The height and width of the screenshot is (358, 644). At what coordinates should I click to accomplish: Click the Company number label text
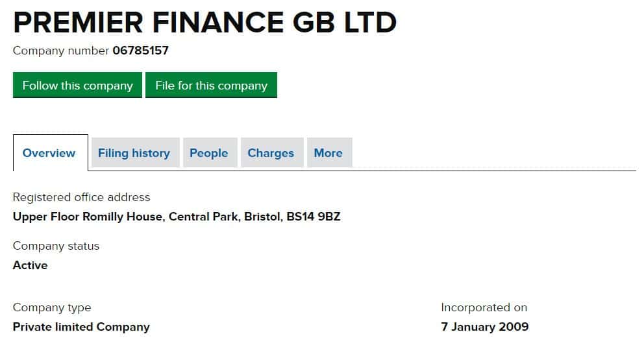click(61, 50)
